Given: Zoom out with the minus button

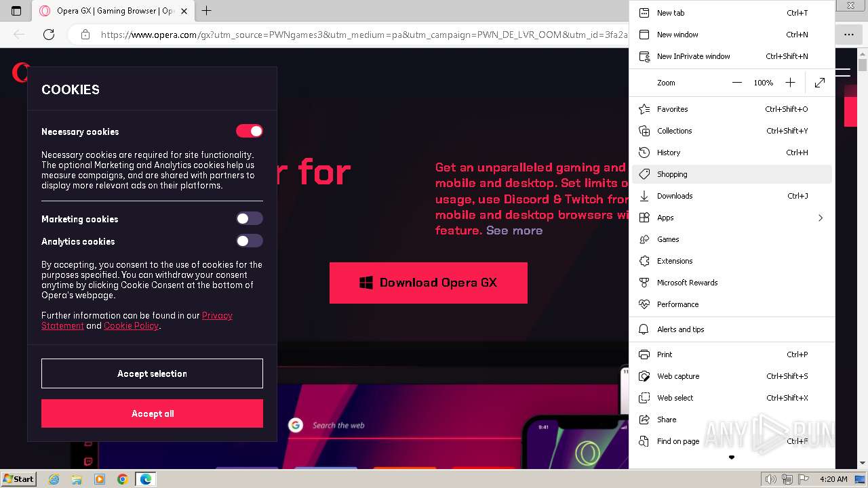Looking at the screenshot, I should pyautogui.click(x=737, y=83).
